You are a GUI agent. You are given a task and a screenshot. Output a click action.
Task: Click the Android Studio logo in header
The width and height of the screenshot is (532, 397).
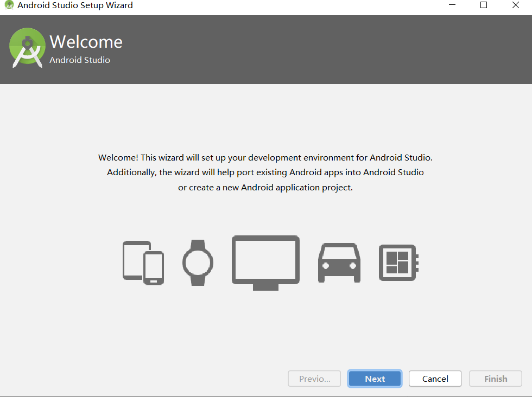(28, 48)
